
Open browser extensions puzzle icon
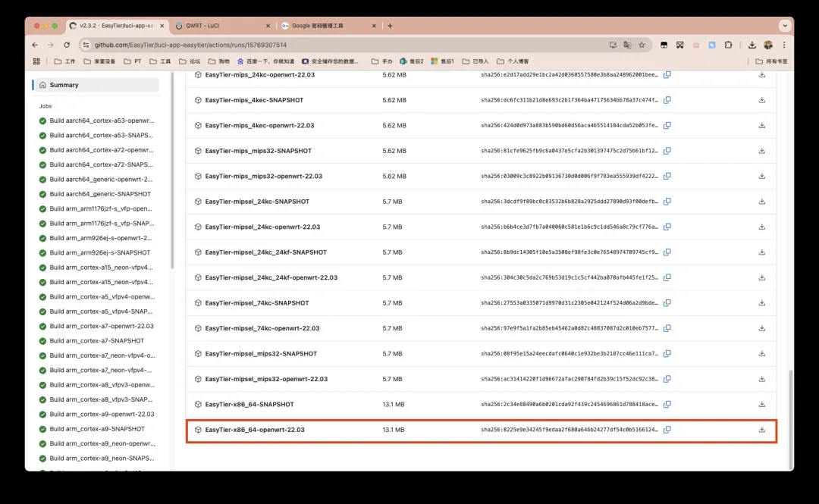pos(728,45)
